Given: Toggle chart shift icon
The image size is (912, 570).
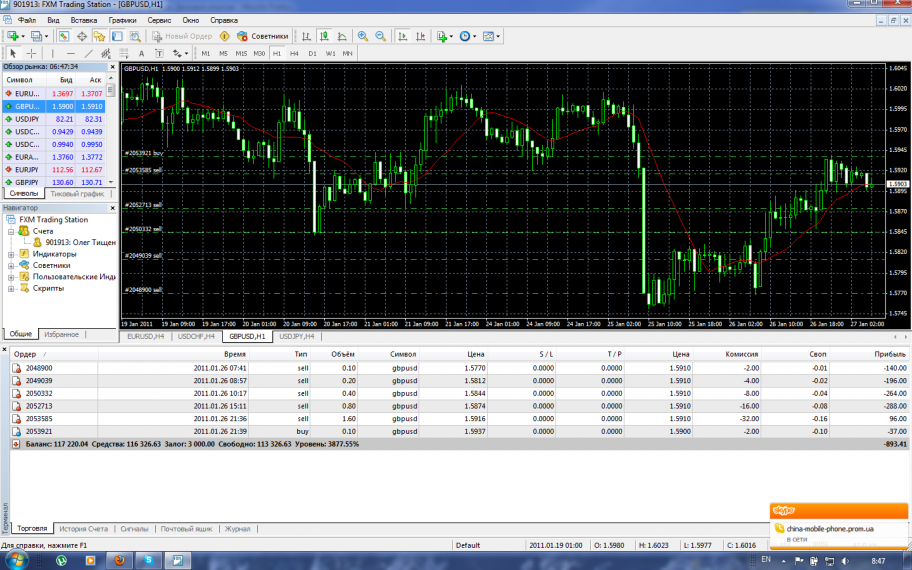Looking at the screenshot, I should (421, 36).
